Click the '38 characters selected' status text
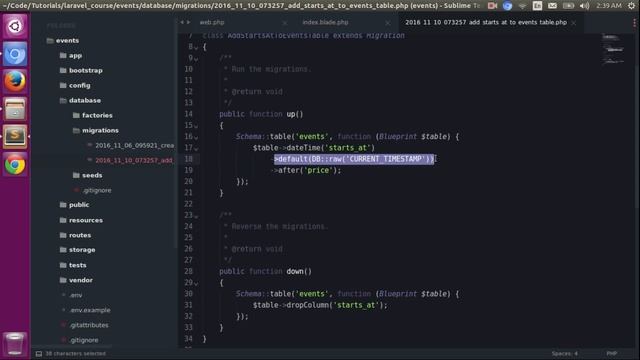 click(x=76, y=354)
